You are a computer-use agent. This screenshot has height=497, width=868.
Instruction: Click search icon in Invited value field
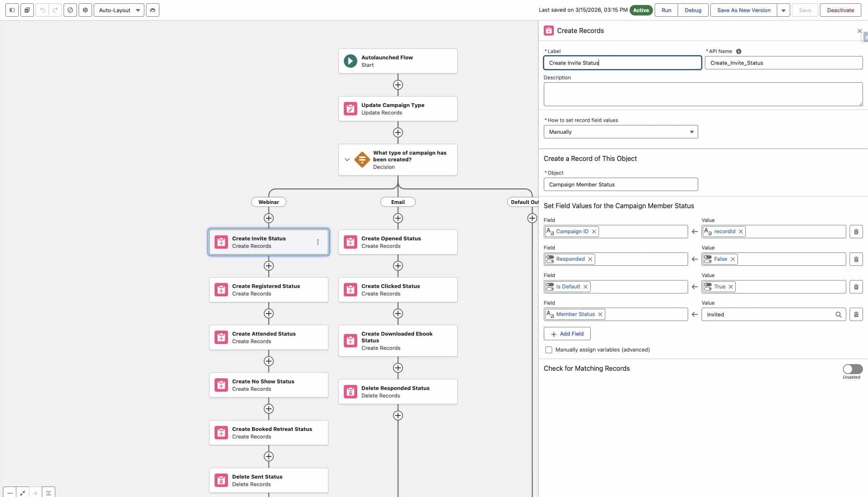coord(838,315)
